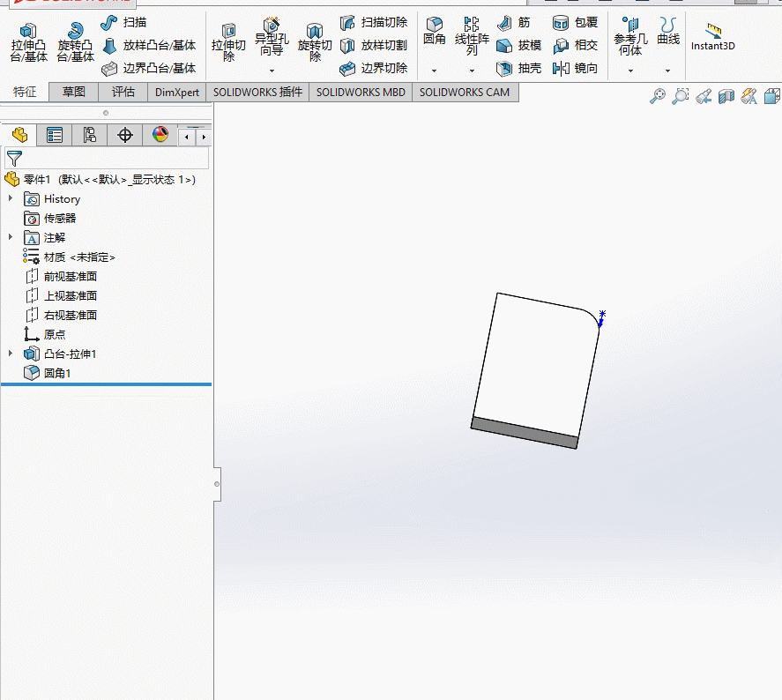Select 原点 (Origin) in feature tree
Screen dimensions: 782x700
[x=44, y=334]
